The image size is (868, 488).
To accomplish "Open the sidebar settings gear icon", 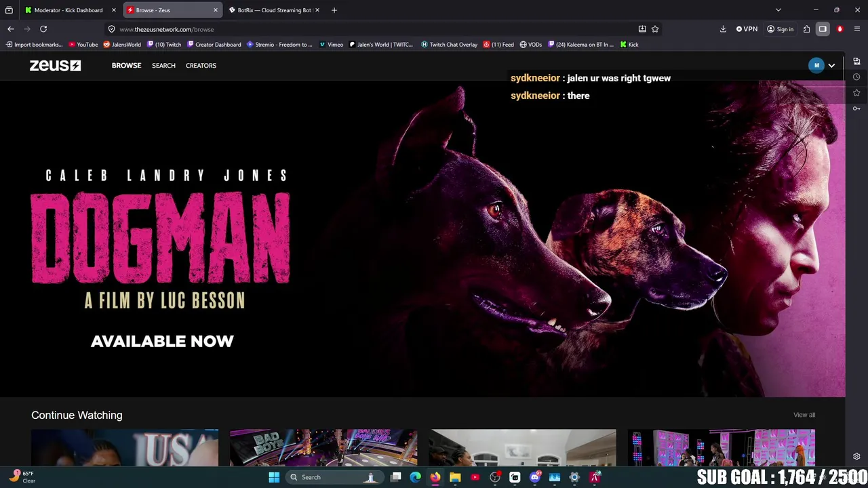I will tap(856, 457).
